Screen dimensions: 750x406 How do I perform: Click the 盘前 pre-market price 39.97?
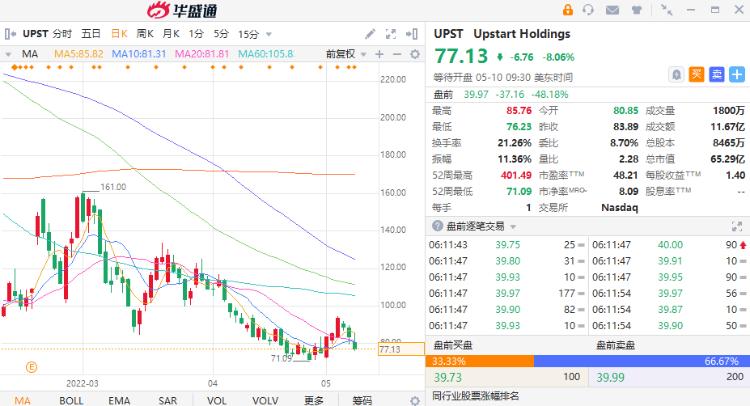pyautogui.click(x=476, y=95)
